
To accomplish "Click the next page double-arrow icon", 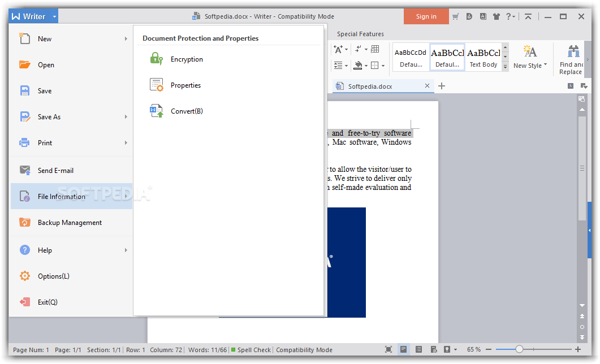I will [x=582, y=337].
